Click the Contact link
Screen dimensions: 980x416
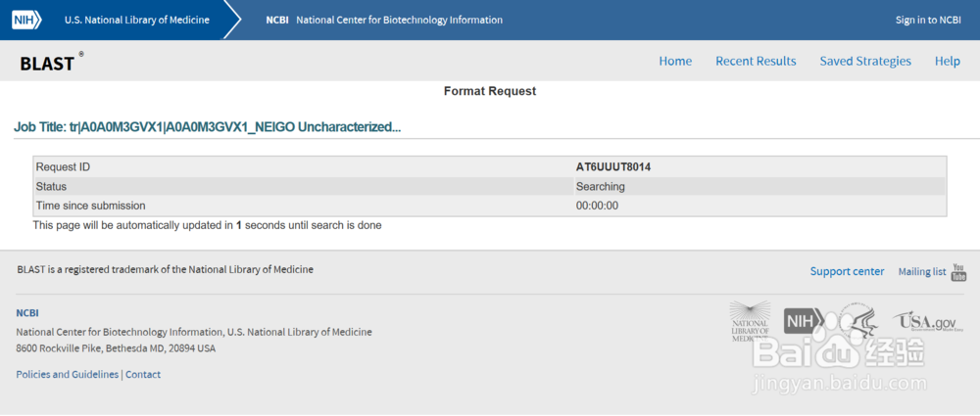click(143, 374)
